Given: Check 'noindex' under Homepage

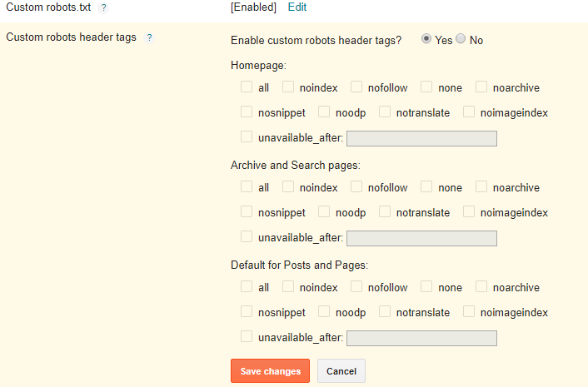Looking at the screenshot, I should point(288,87).
